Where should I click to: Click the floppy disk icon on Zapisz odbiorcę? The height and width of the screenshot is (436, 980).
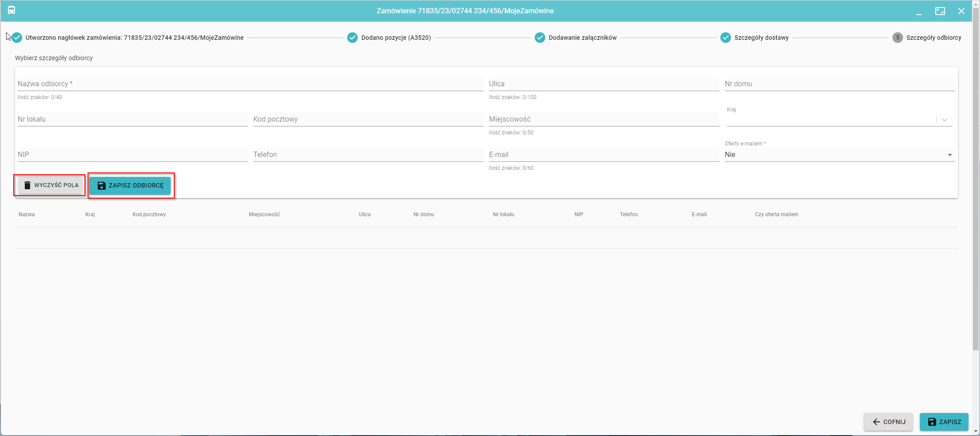(x=102, y=185)
